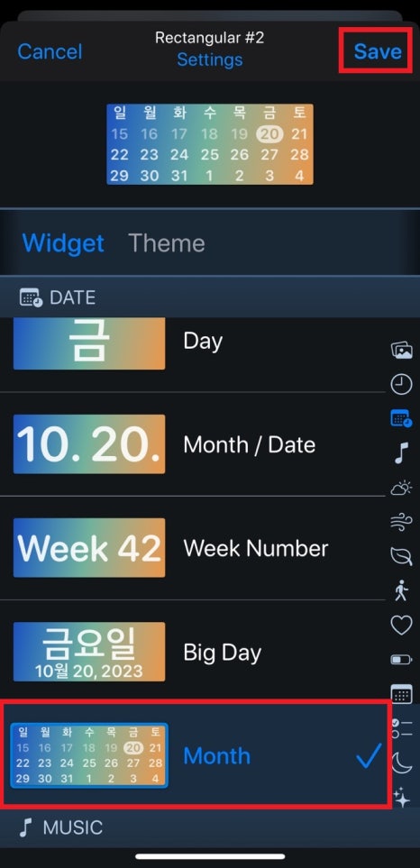Jump to clock category in side index
Viewport: 420px width, 868px height.
click(x=401, y=384)
